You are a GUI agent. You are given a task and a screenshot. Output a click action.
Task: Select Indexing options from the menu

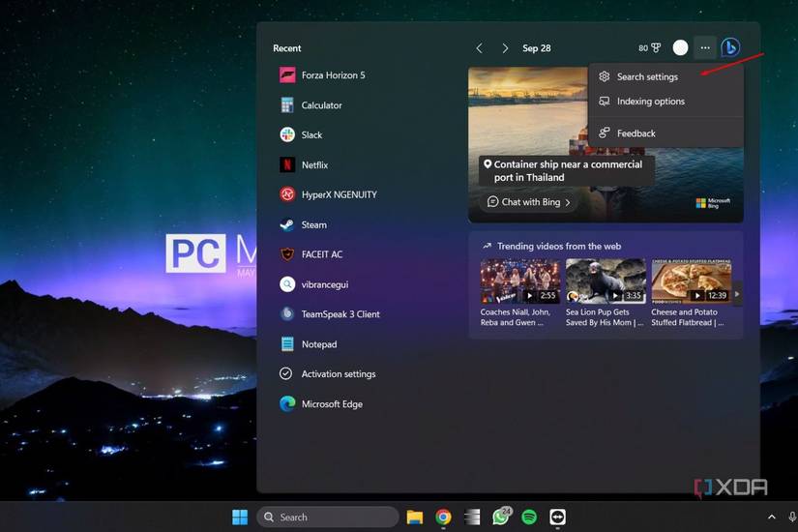click(665, 102)
